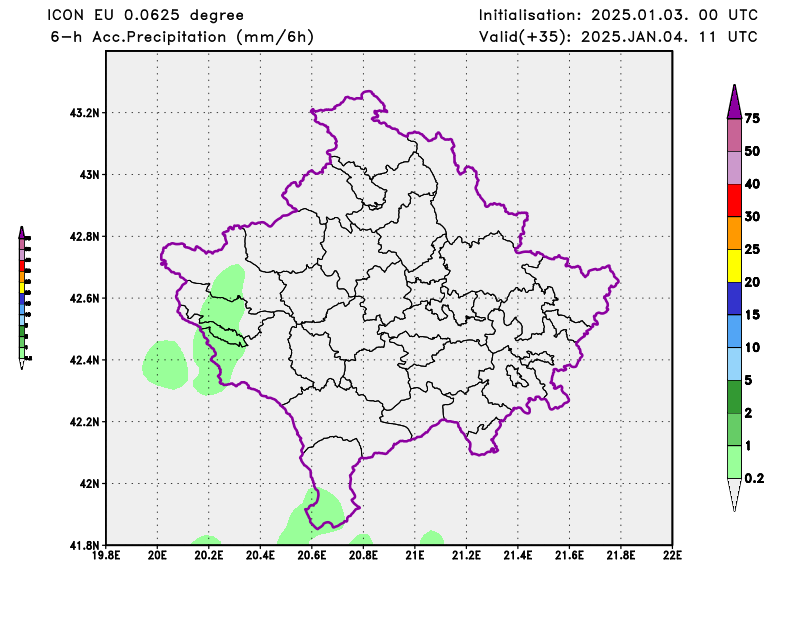The height and width of the screenshot is (618, 800).
Task: Click the 21.2E longitude label
Action: [466, 555]
